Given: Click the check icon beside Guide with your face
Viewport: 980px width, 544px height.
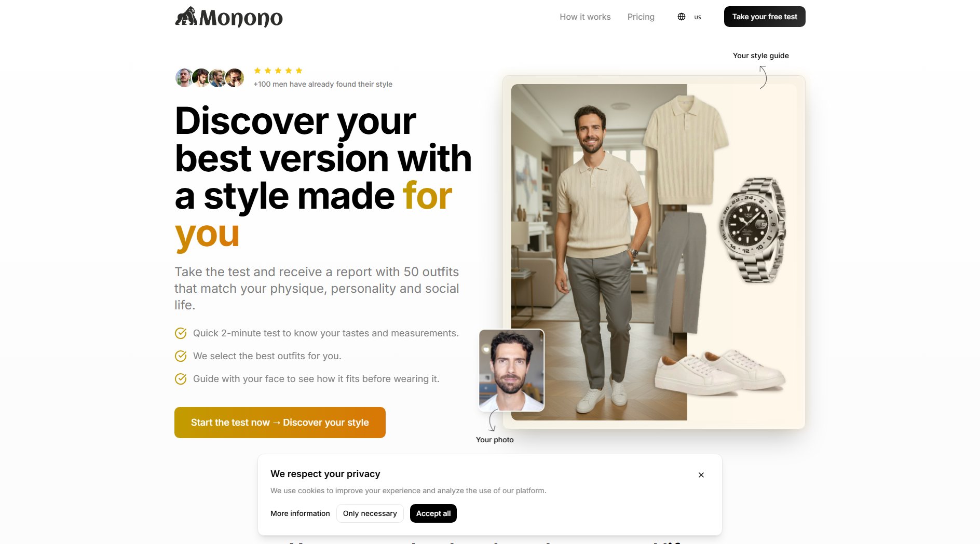Looking at the screenshot, I should pyautogui.click(x=181, y=379).
